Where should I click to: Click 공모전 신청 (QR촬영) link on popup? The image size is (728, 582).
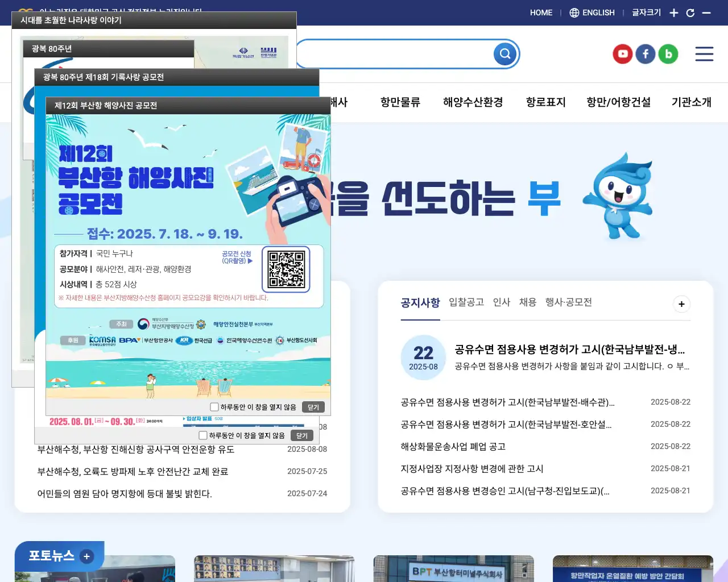click(x=237, y=257)
